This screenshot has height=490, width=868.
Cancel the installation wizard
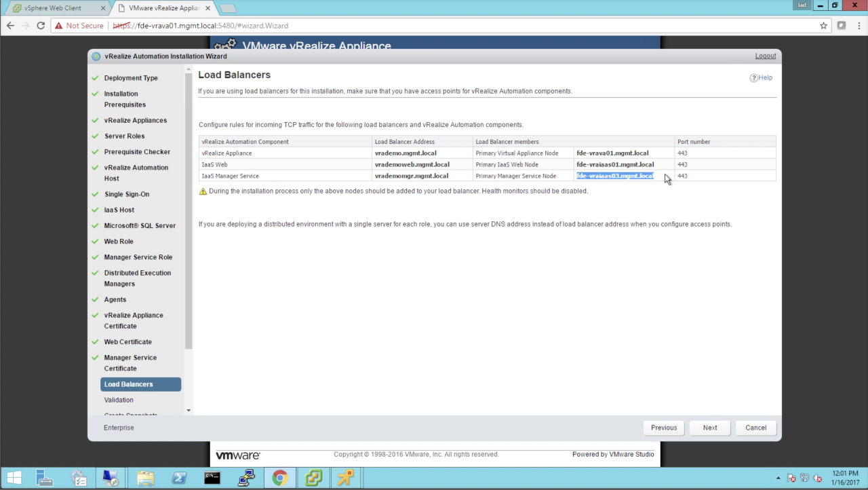coord(756,428)
